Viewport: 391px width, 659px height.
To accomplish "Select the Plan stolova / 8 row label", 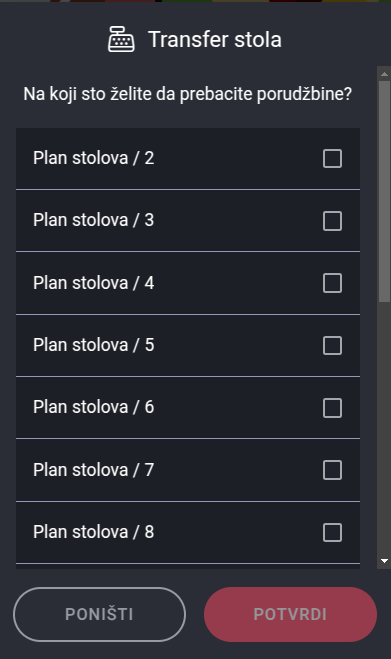I will tap(94, 532).
